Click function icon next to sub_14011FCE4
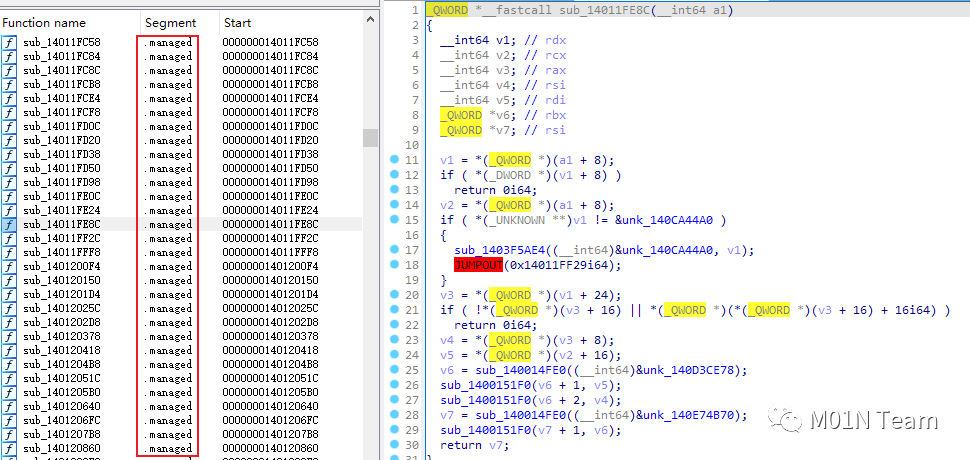 click(10, 98)
